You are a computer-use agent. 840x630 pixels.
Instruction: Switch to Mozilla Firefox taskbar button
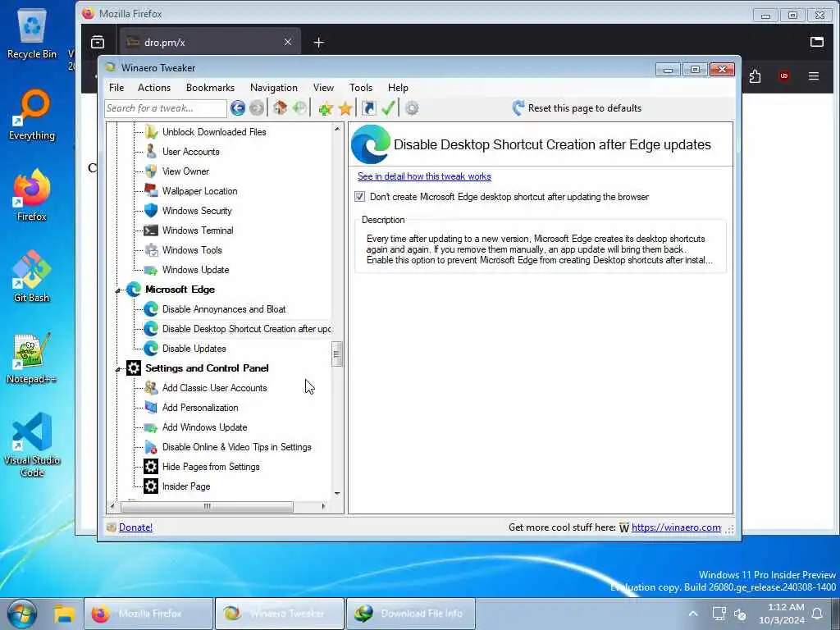pos(148,614)
